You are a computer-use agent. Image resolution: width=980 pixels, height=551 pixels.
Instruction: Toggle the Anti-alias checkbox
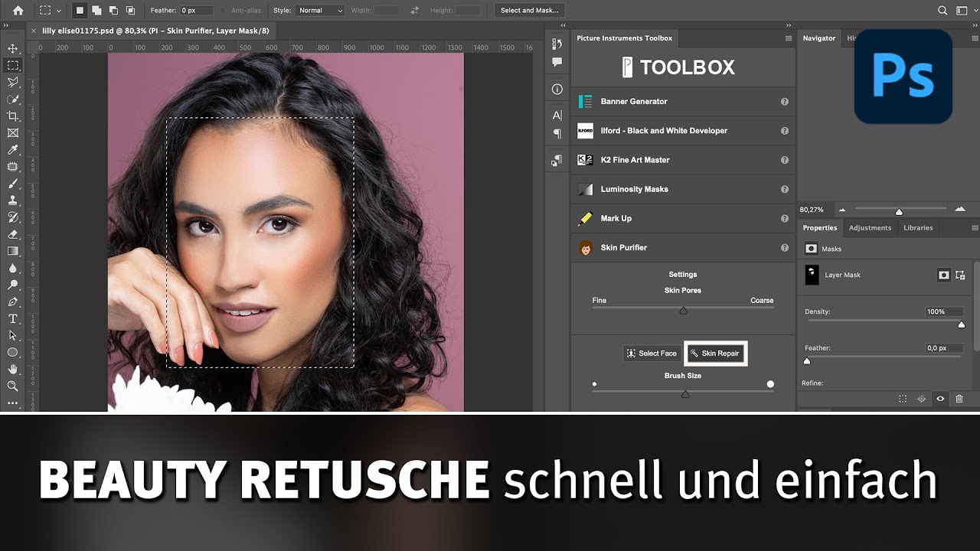(223, 11)
